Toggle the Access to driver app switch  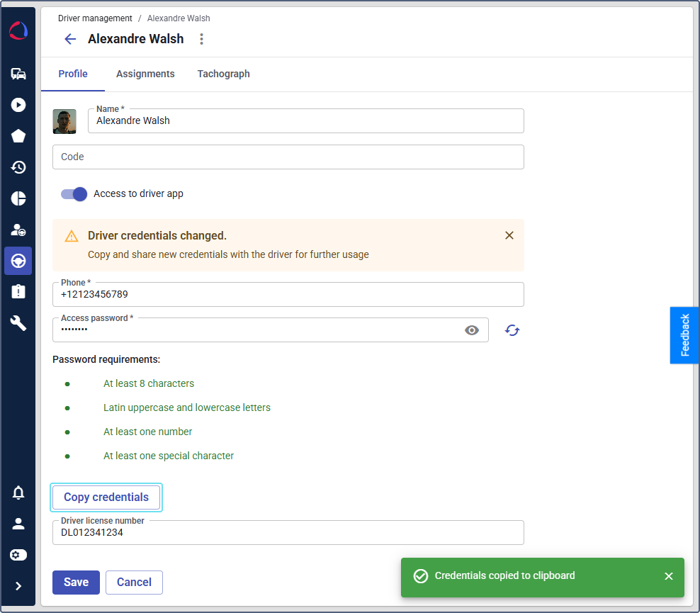(x=74, y=193)
